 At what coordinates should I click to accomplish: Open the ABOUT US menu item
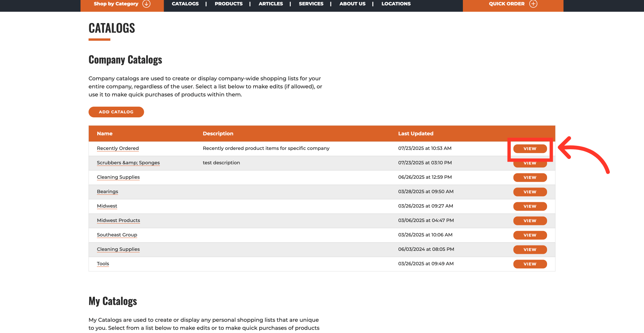(353, 4)
